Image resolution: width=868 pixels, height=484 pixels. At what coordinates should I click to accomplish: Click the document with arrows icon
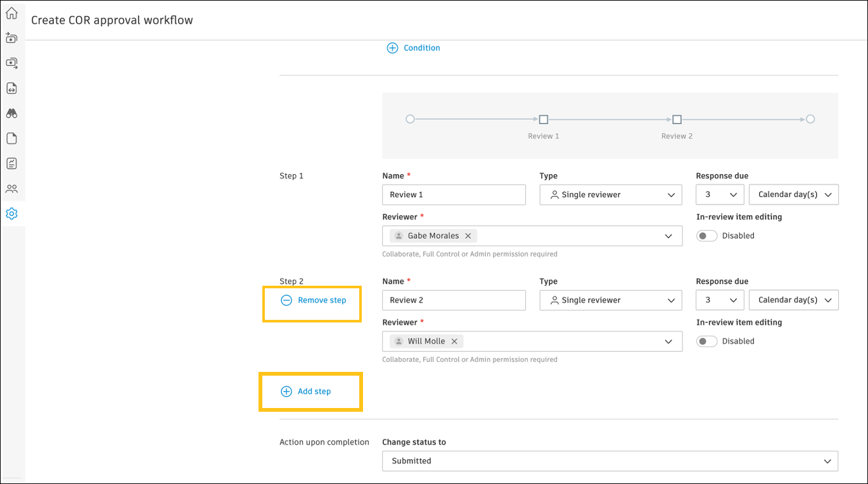pos(11,88)
